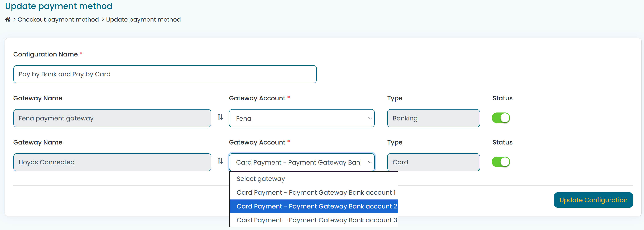Click the reorder arrows beside Fena payment gateway
Screen dimensions: 644x230
click(220, 118)
